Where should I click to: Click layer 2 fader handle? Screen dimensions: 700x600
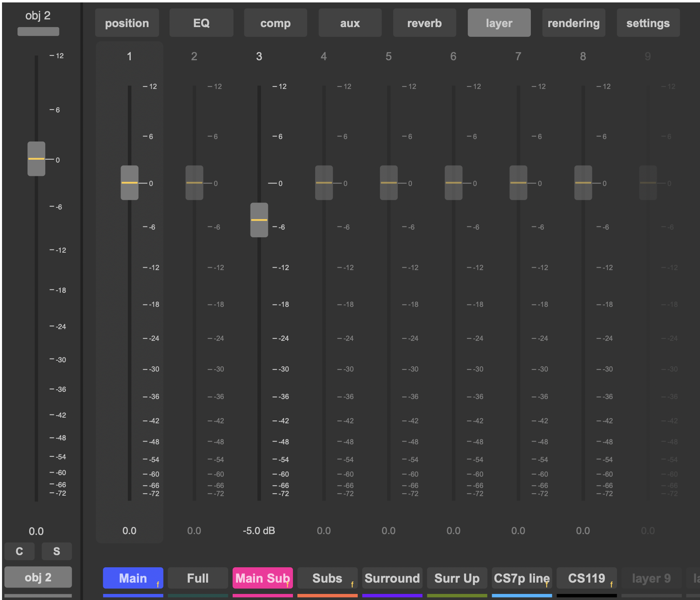[x=194, y=183]
